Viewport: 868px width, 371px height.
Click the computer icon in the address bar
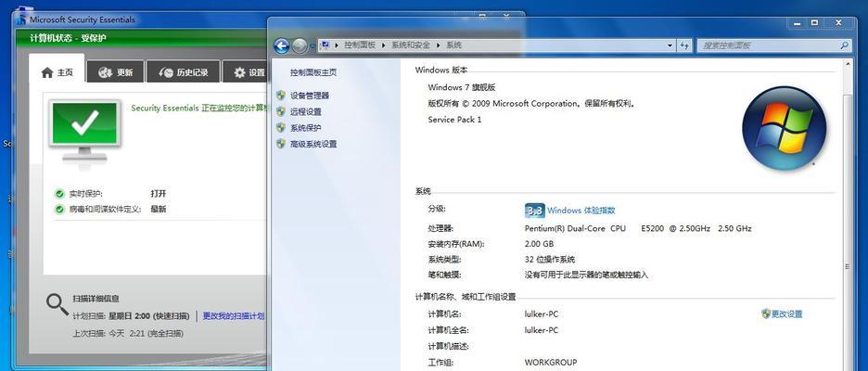325,45
